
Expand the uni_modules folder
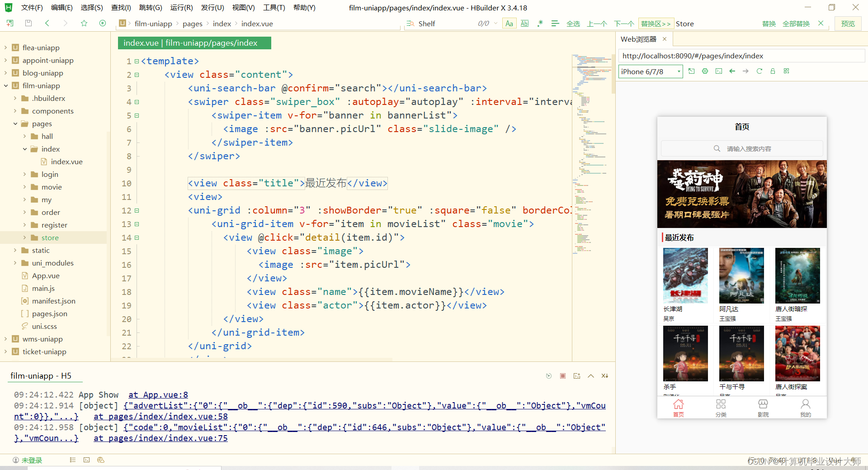click(x=15, y=263)
